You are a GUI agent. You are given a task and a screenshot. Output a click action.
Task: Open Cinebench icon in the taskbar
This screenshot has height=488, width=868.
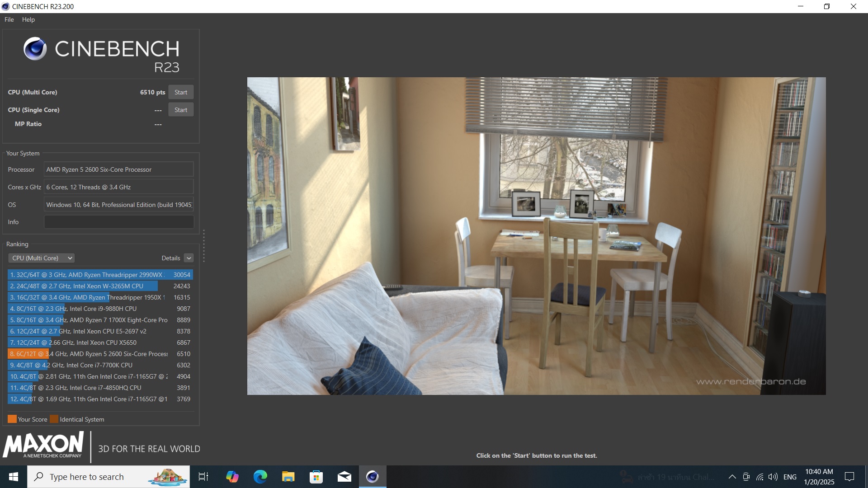[372, 477]
